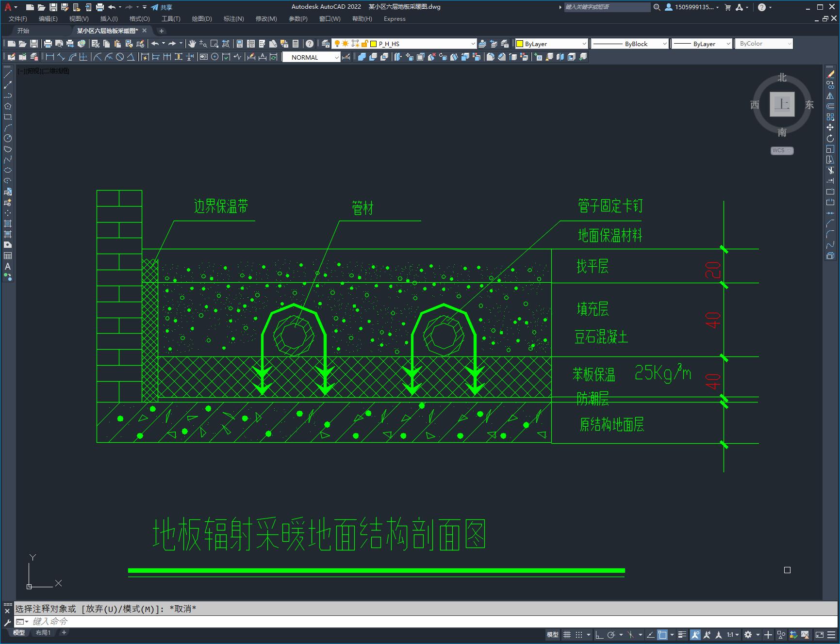Select the Rectangle draw tool
This screenshot has width=840, height=644.
click(x=8, y=117)
